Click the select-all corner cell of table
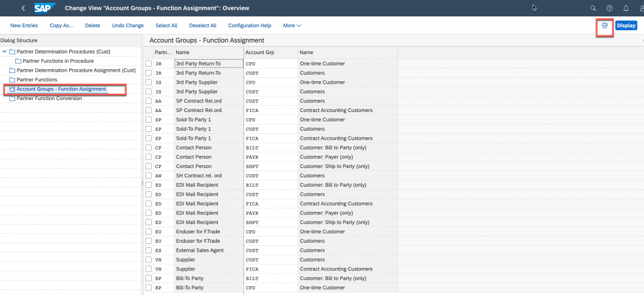The image size is (644, 295). [148, 53]
